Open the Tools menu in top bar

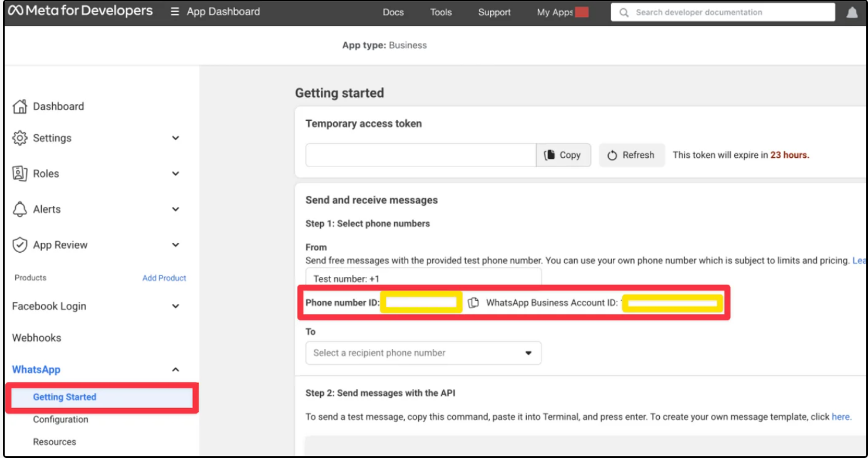pos(440,12)
